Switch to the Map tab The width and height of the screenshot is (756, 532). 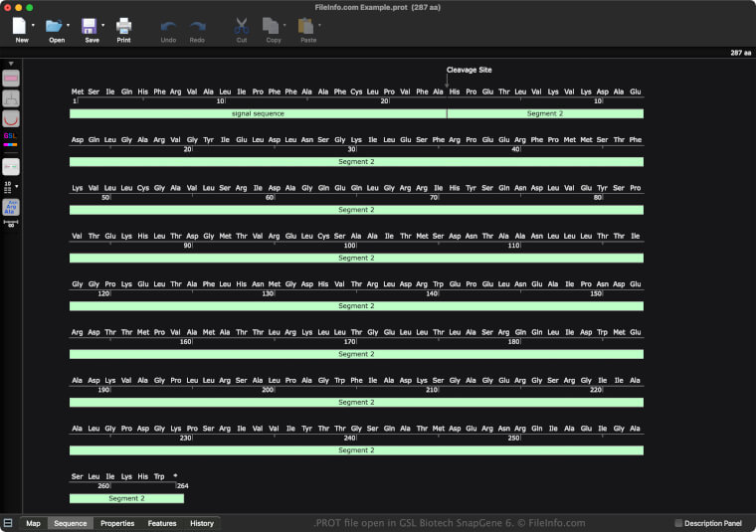pos(34,523)
